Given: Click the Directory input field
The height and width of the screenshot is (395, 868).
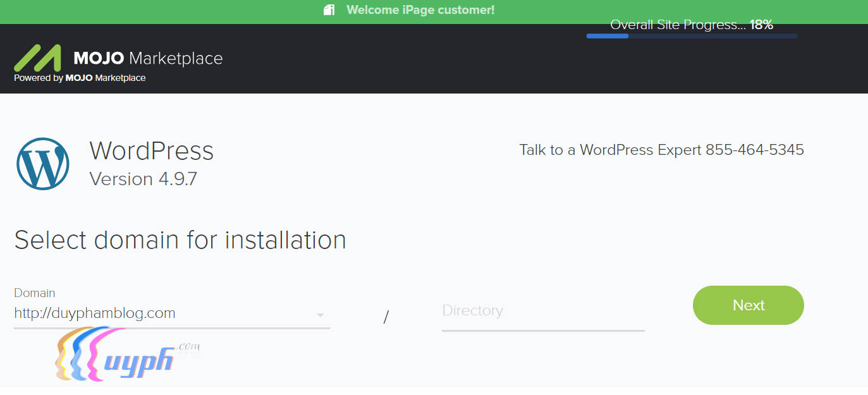Looking at the screenshot, I should pyautogui.click(x=542, y=312).
